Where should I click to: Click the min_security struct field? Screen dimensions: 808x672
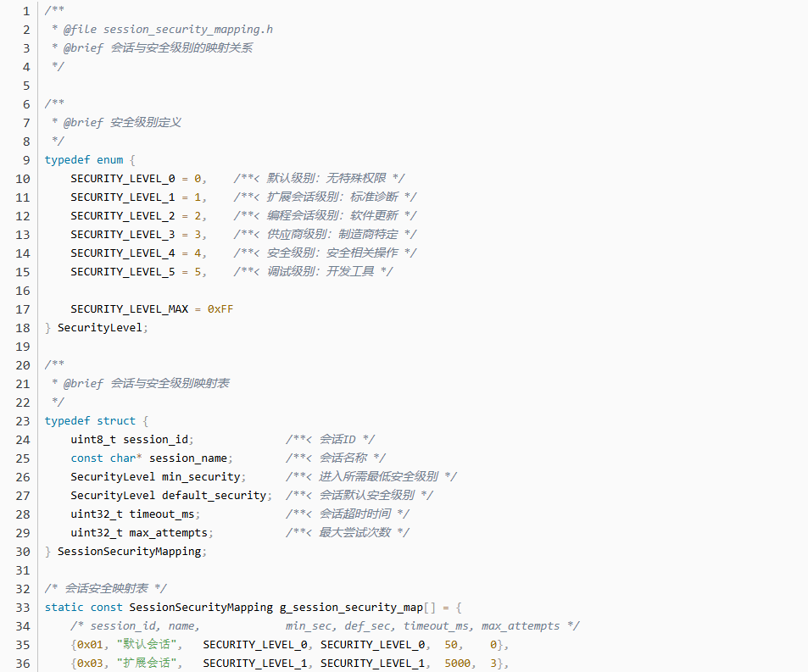[x=201, y=476]
